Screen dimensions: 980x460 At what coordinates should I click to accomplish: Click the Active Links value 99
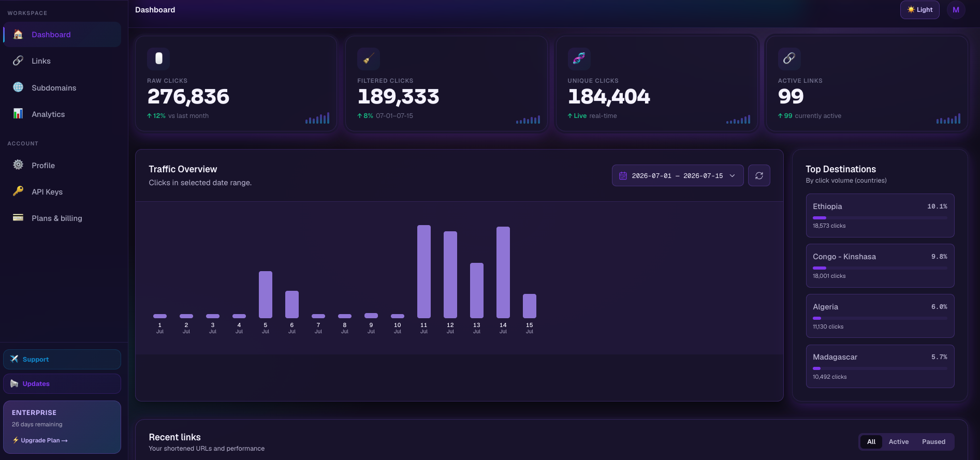click(791, 97)
